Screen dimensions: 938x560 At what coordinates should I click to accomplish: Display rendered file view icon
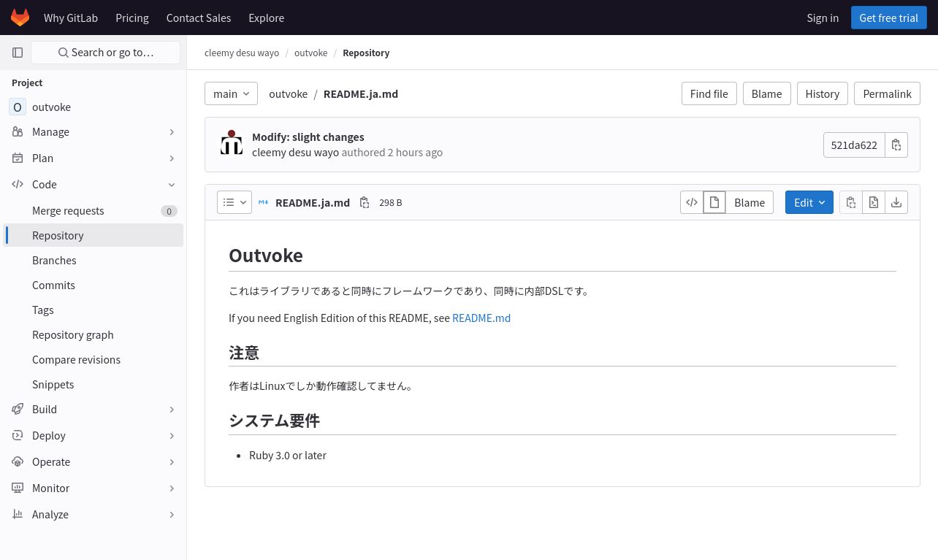pyautogui.click(x=714, y=202)
